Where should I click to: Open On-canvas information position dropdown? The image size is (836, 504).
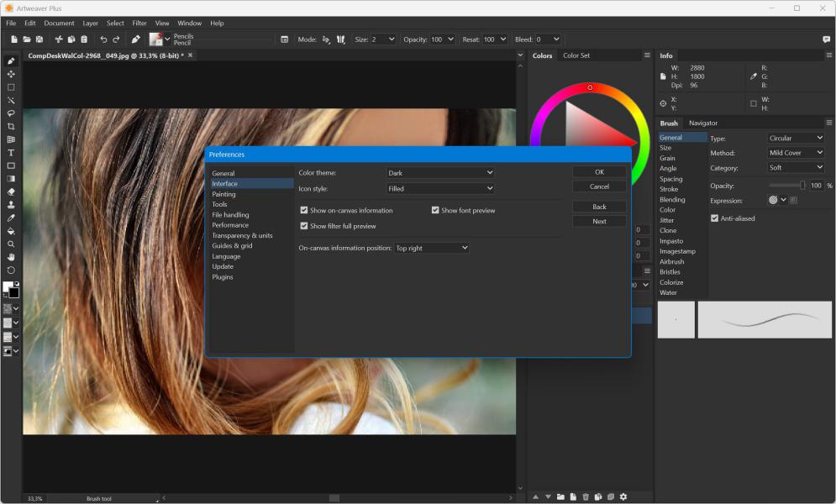click(x=432, y=249)
